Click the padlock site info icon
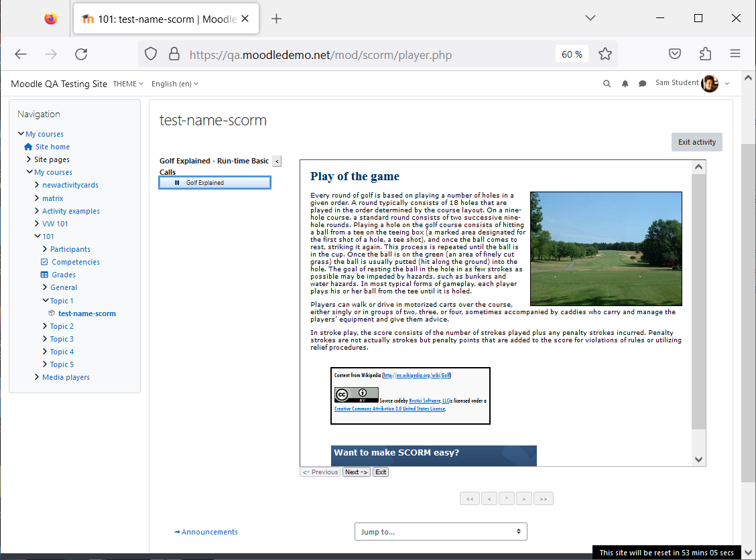Viewport: 756px width, 560px height. [x=174, y=54]
